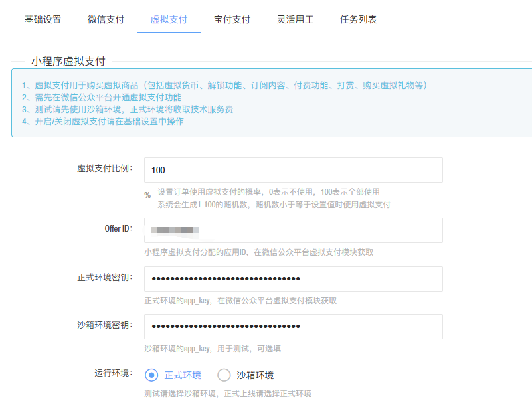Click the Offer ID label

[118, 228]
